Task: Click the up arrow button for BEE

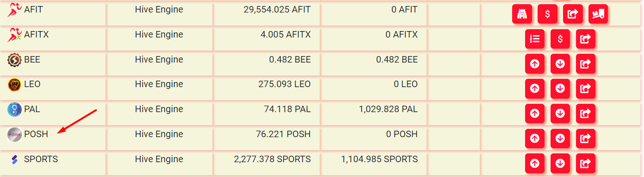Action: [535, 64]
